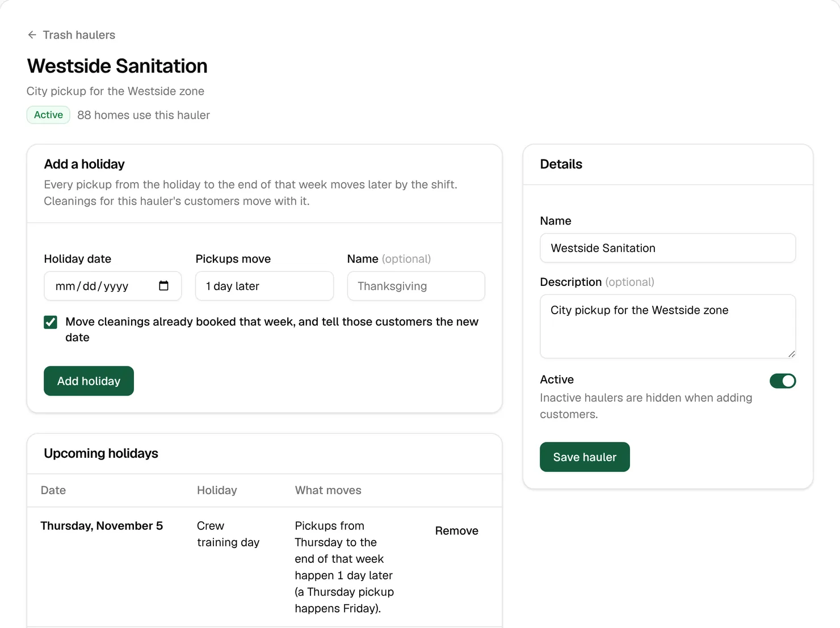Click the Inactive haulers are hidden help text
Image resolution: width=840 pixels, height=628 pixels.
646,406
